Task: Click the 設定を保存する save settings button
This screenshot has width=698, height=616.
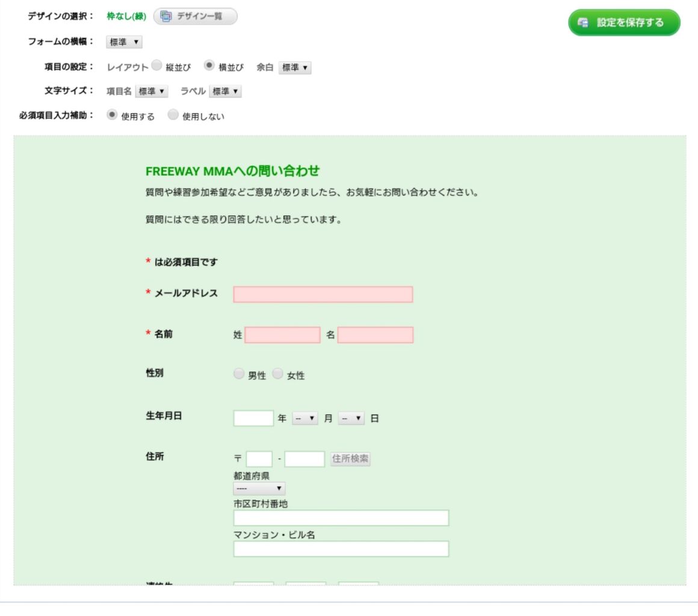Action: click(x=624, y=22)
